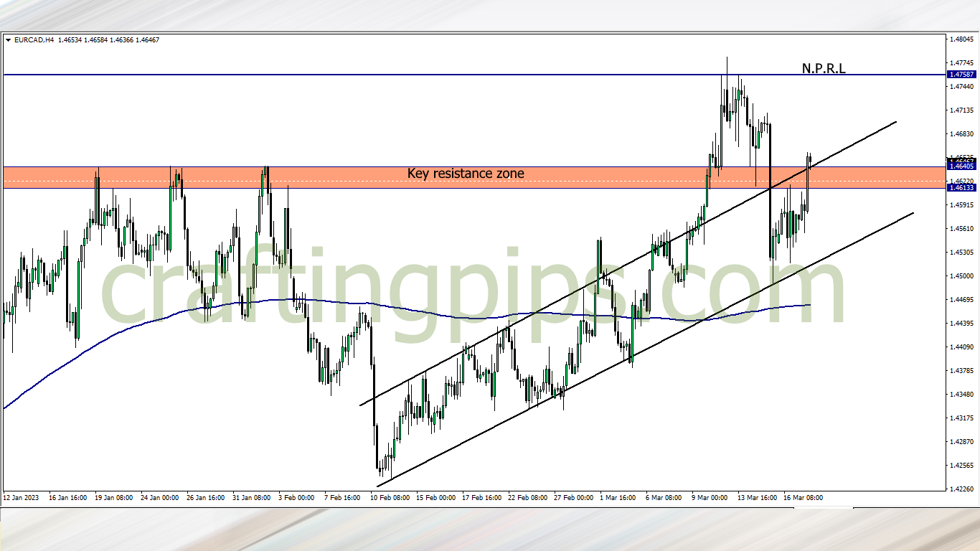Image resolution: width=980 pixels, height=551 pixels.
Task: Click the 1 Mar 16:00 date label
Action: point(618,497)
